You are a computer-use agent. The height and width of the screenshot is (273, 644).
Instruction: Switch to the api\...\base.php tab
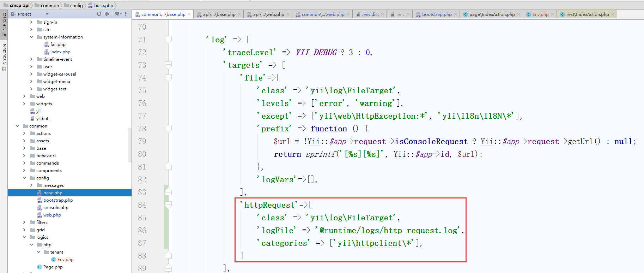[x=219, y=14]
